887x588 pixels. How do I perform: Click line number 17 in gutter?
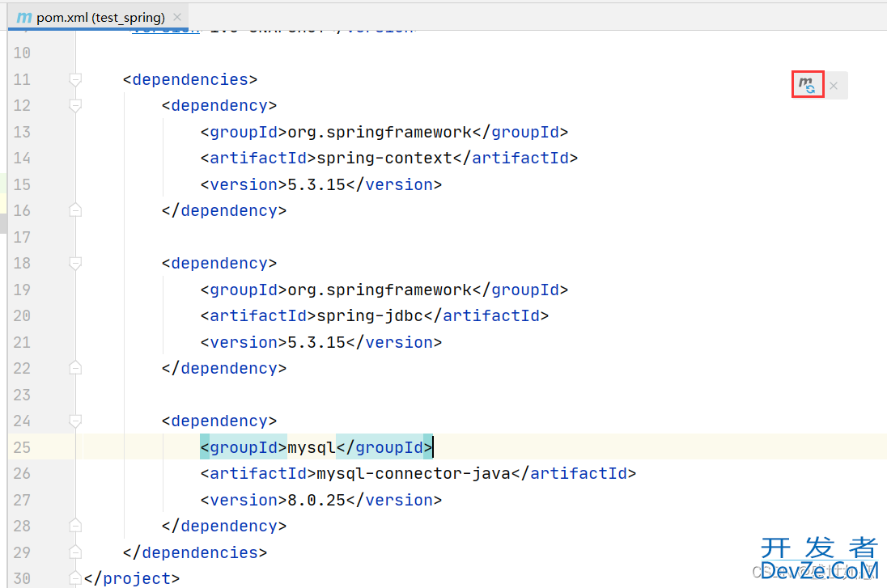pyautogui.click(x=22, y=237)
